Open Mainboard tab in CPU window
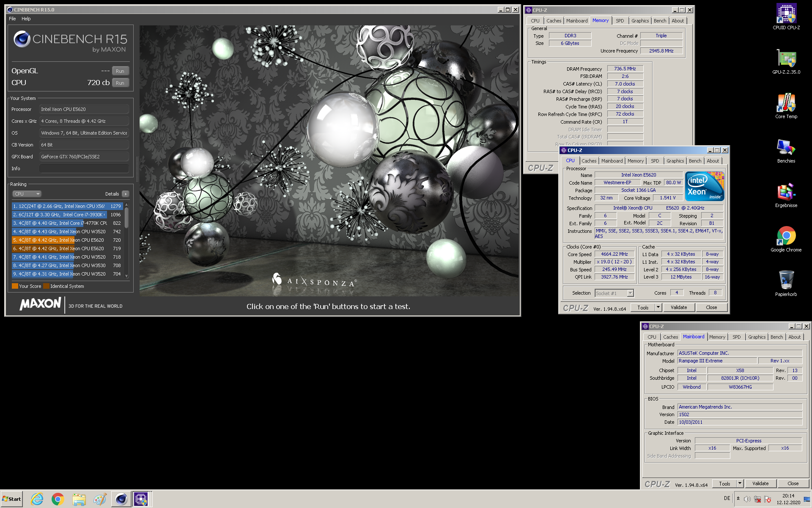This screenshot has width=812, height=508. 612,161
